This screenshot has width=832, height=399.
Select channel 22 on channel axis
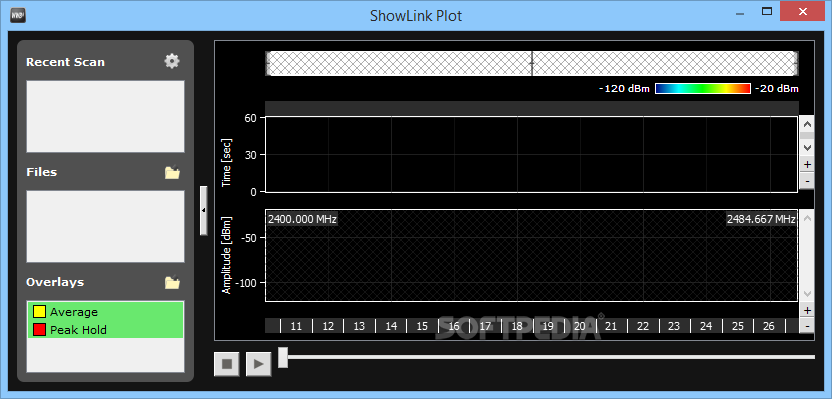click(x=643, y=326)
